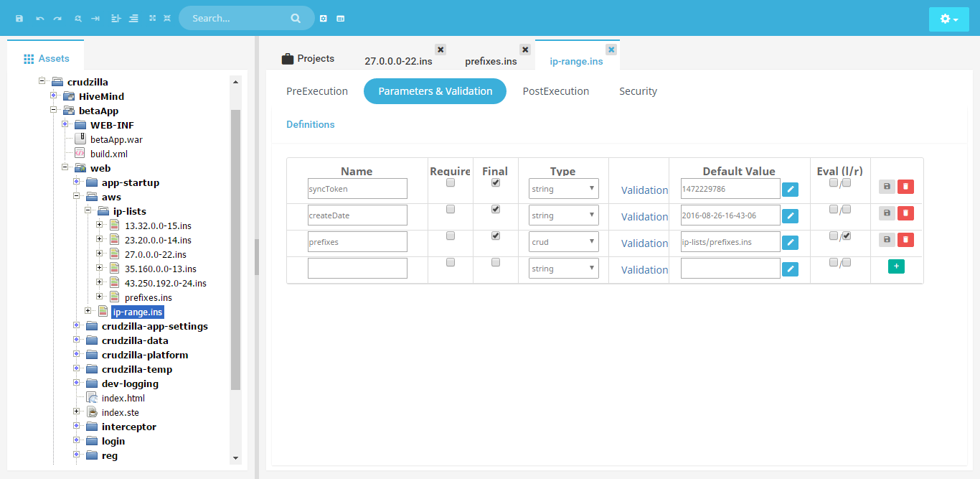Image resolution: width=980 pixels, height=479 pixels.
Task: Click the undo arrow in the toolbar
Action: coord(40,18)
